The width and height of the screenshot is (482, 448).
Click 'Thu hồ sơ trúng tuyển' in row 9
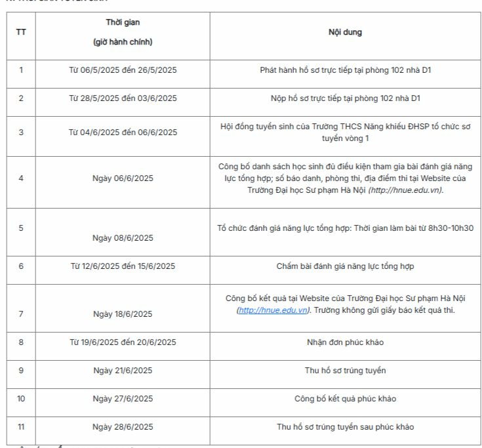click(x=345, y=370)
